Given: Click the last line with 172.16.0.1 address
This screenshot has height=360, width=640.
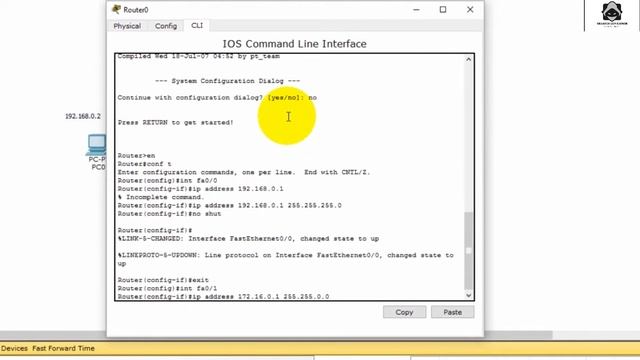Looking at the screenshot, I should click(223, 296).
